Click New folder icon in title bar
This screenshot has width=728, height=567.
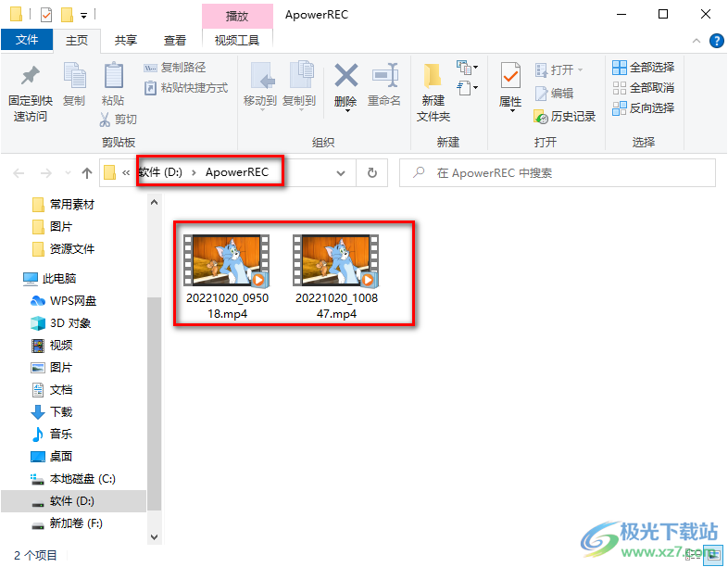click(x=67, y=15)
